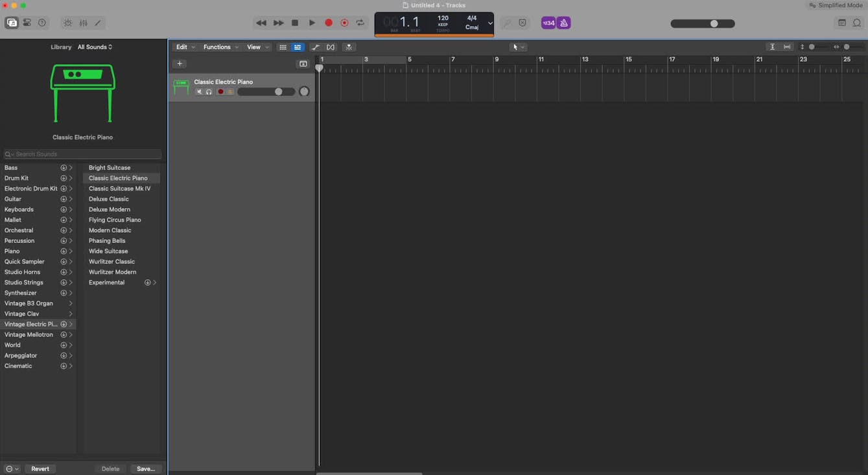This screenshot has height=475, width=868.
Task: Toggle the count-in 1234 button
Action: pos(548,23)
